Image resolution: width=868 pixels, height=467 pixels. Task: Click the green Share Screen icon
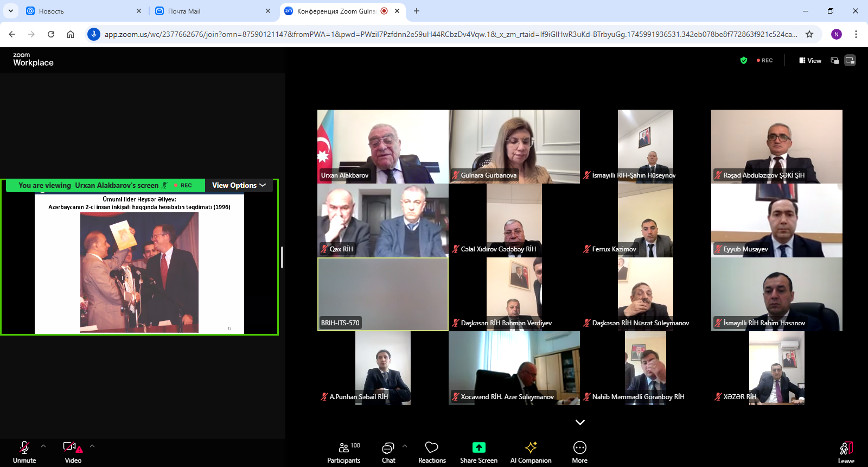coord(478,447)
